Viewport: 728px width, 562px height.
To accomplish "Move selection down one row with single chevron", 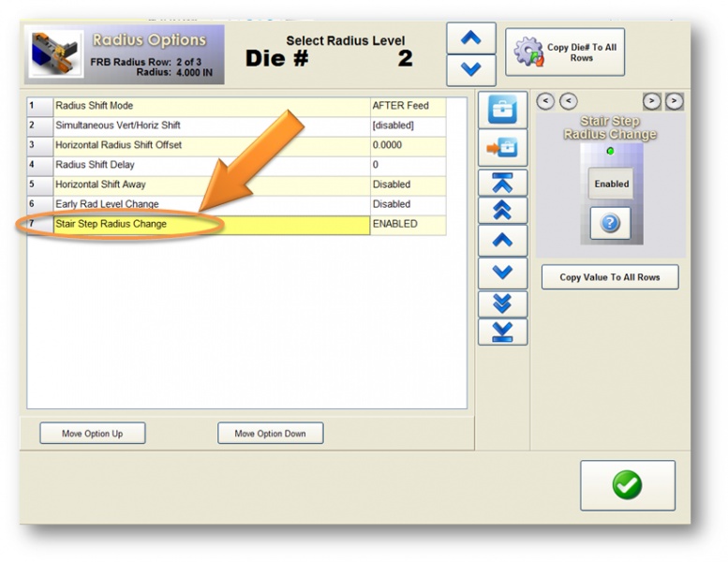I will point(503,273).
